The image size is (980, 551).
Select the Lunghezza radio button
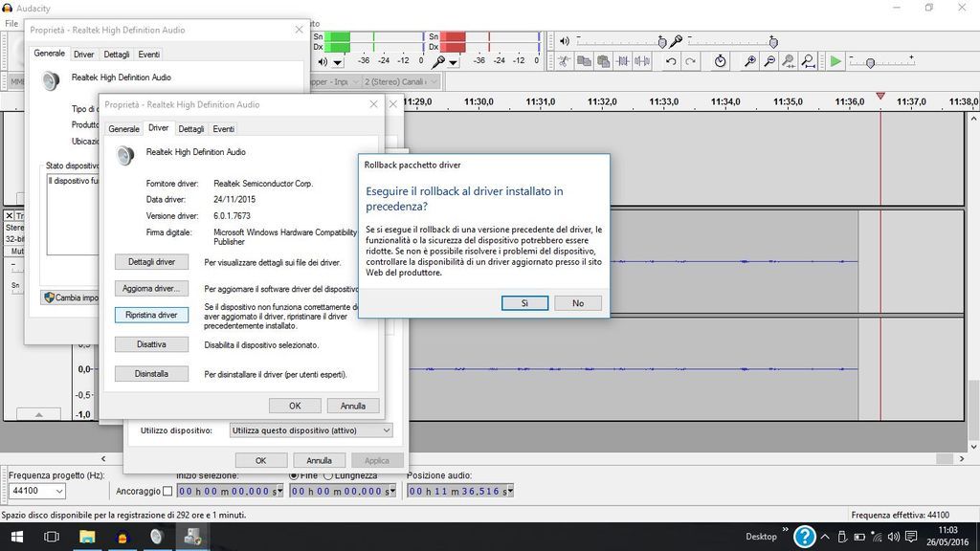coord(328,475)
